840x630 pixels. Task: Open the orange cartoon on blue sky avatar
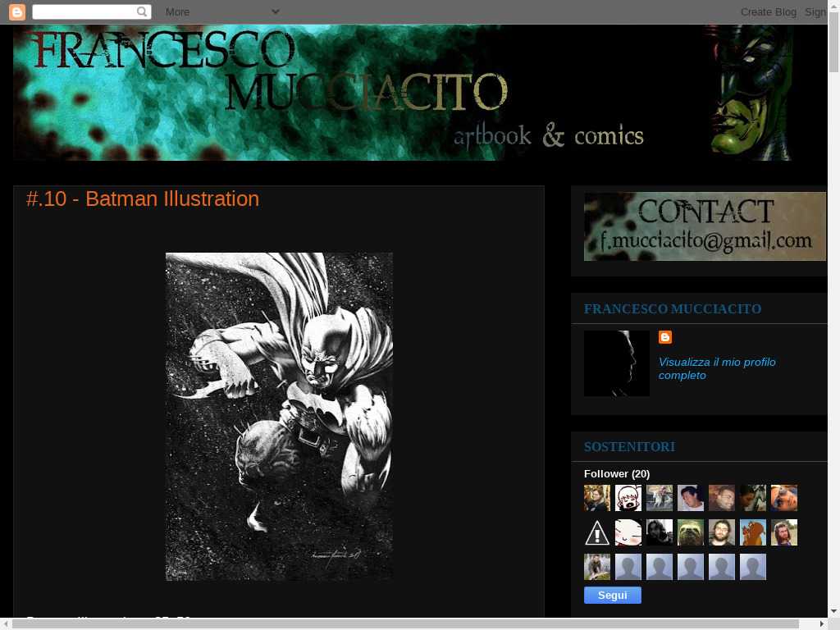[753, 532]
